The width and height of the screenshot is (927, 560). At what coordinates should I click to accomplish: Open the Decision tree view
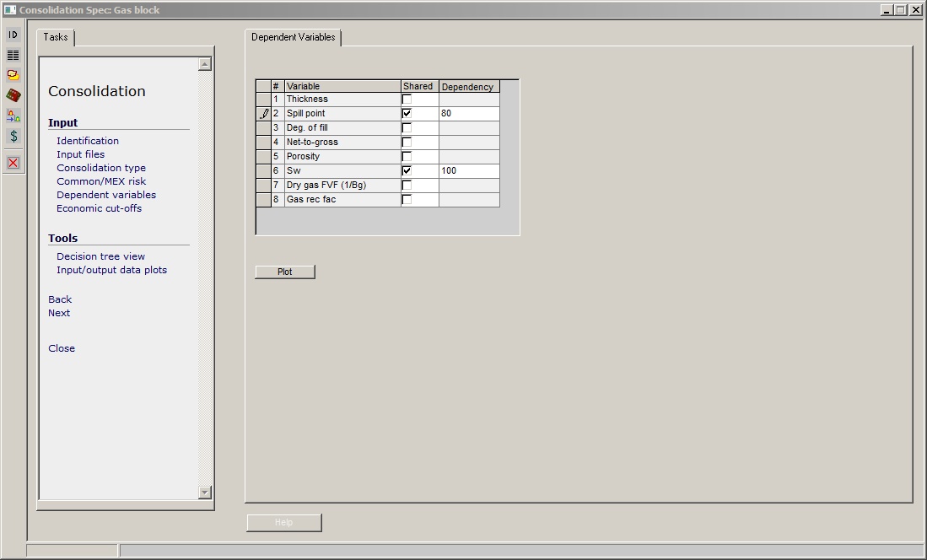[x=100, y=256]
